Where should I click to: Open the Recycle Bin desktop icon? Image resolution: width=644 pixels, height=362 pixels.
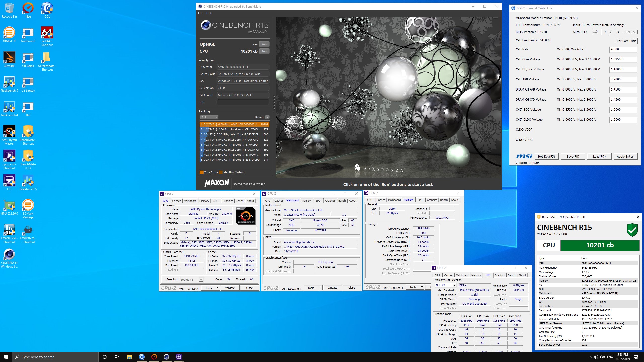(9, 10)
